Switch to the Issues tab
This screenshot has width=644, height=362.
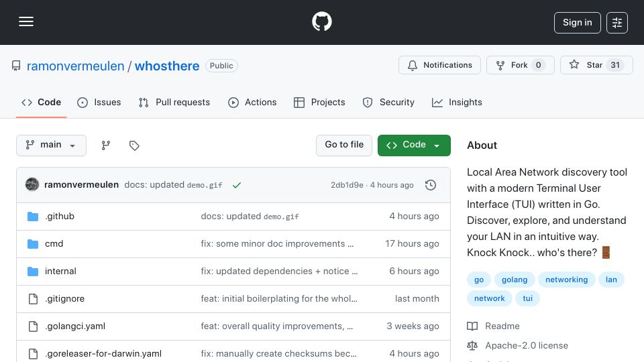(x=99, y=102)
